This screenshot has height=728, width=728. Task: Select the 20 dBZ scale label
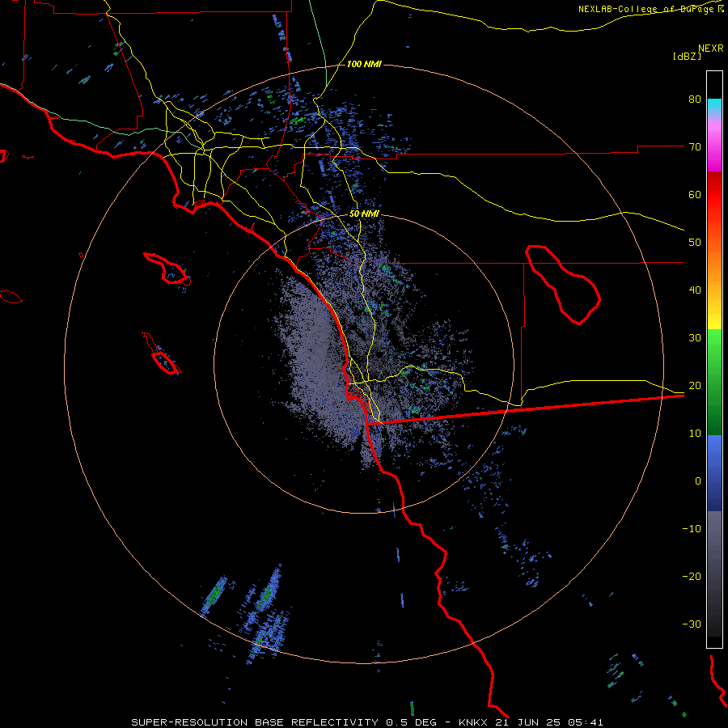pos(695,386)
